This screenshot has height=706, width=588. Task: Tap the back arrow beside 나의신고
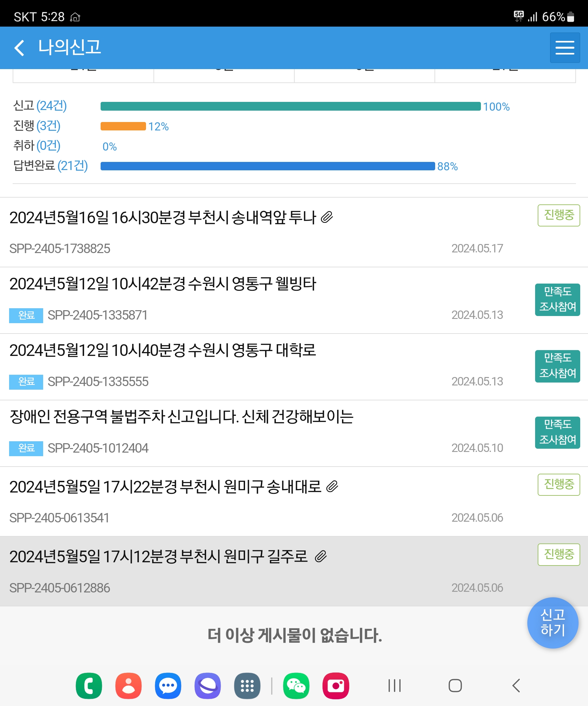coord(19,47)
